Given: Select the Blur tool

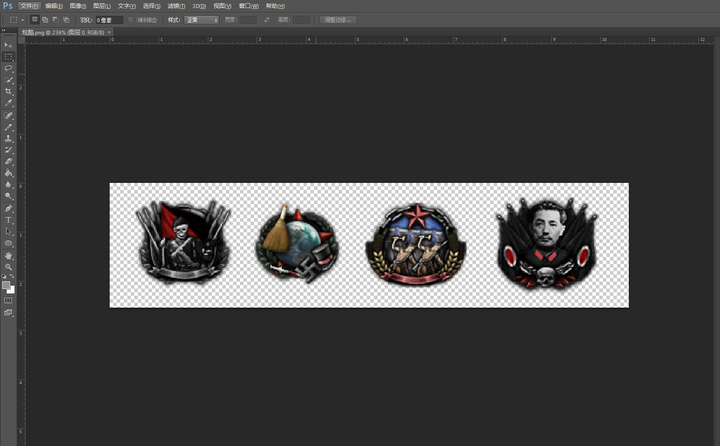Looking at the screenshot, I should click(x=8, y=185).
